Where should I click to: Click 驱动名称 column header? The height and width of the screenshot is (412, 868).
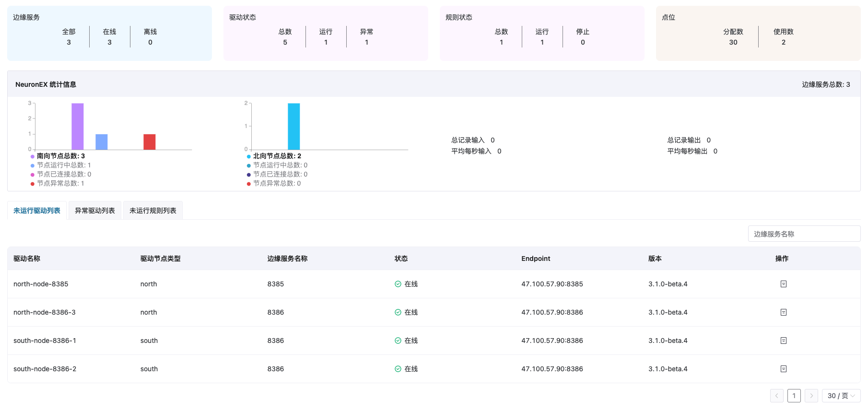(x=27, y=259)
